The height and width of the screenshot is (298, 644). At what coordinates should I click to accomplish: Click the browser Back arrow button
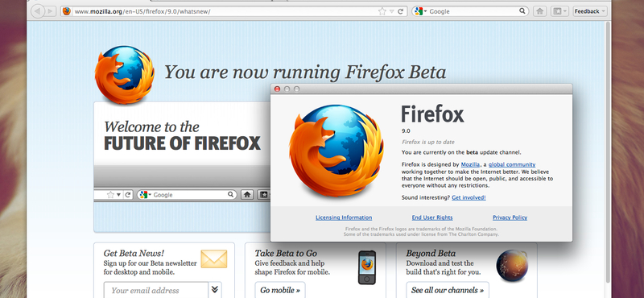coord(37,11)
